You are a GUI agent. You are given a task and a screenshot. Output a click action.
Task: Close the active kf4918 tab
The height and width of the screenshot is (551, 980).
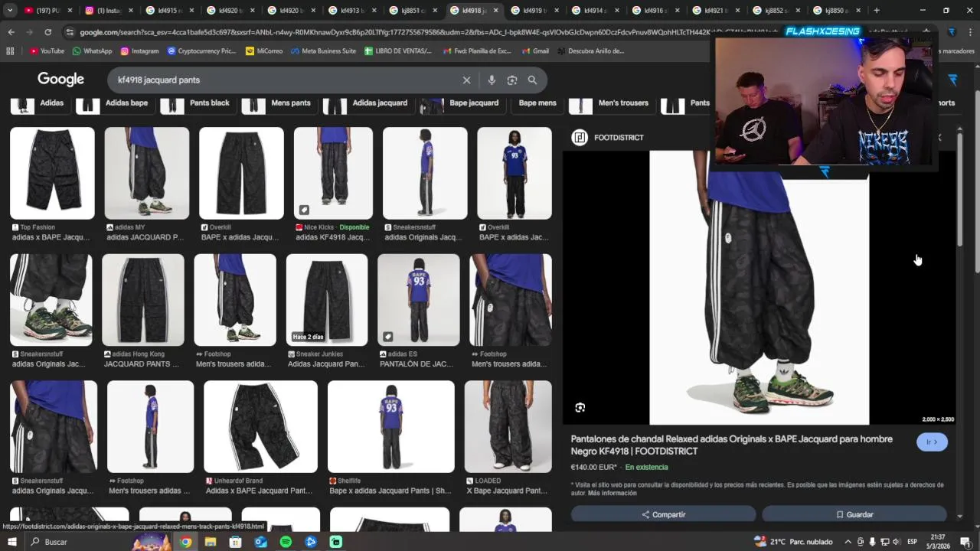coord(495,11)
